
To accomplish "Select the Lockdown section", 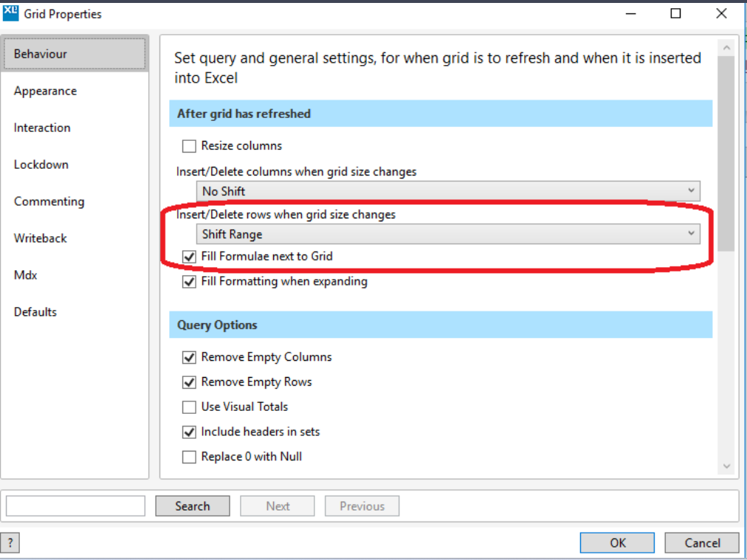I will (x=41, y=165).
